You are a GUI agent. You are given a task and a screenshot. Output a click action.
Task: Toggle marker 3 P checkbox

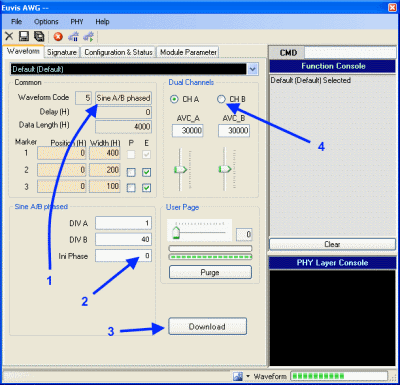pos(131,188)
